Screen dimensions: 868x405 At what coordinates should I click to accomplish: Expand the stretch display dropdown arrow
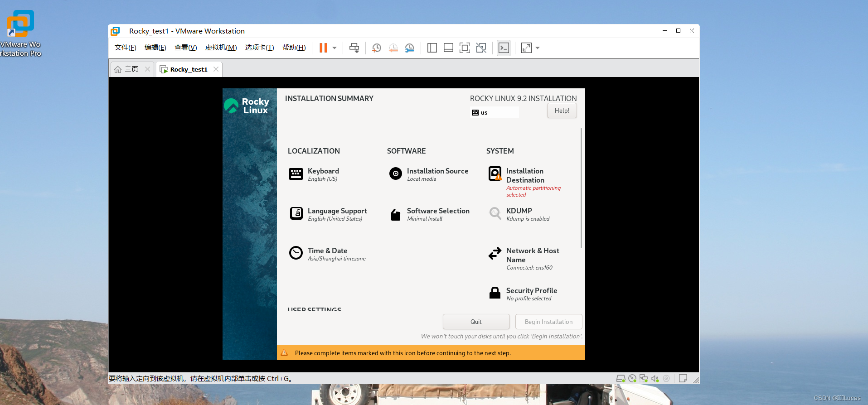pyautogui.click(x=538, y=48)
